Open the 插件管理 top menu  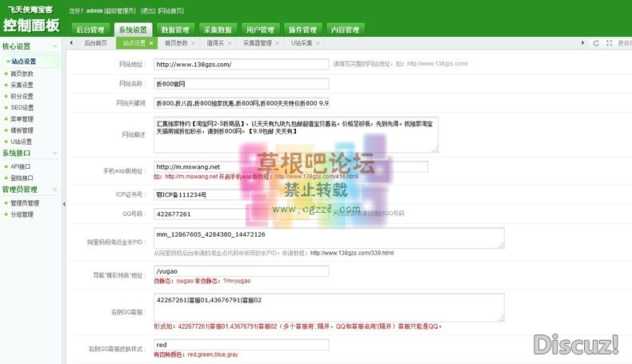(302, 30)
